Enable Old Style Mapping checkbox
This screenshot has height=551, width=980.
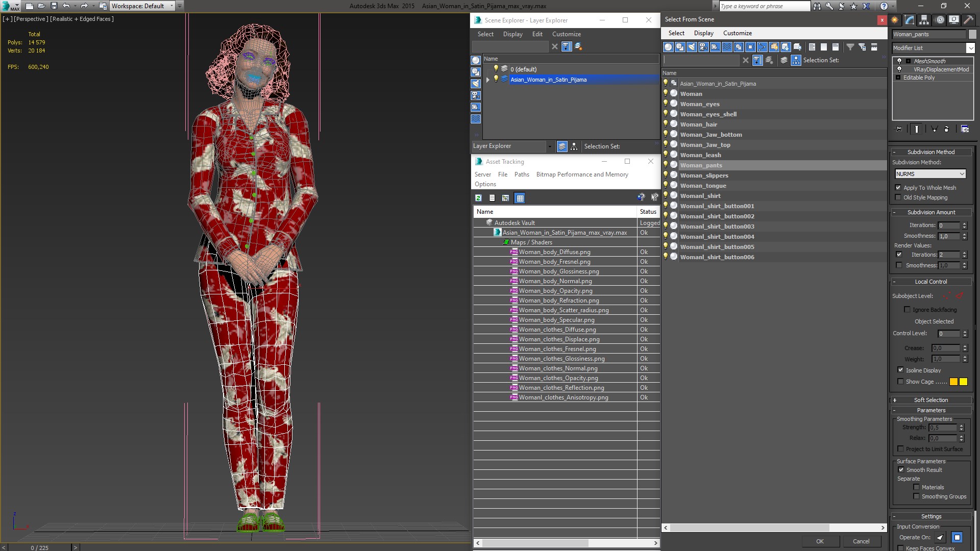[899, 197]
